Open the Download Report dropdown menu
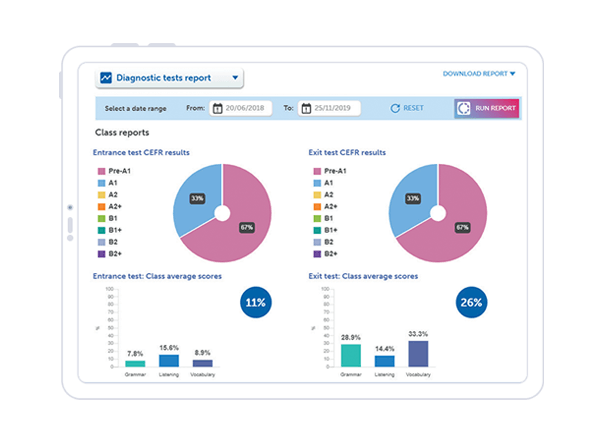Image resolution: width=603 pixels, height=443 pixels. tap(479, 73)
